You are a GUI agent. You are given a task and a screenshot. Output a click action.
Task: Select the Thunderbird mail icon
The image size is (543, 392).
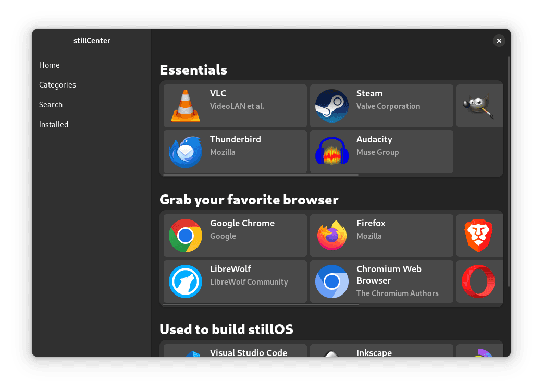pyautogui.click(x=186, y=152)
